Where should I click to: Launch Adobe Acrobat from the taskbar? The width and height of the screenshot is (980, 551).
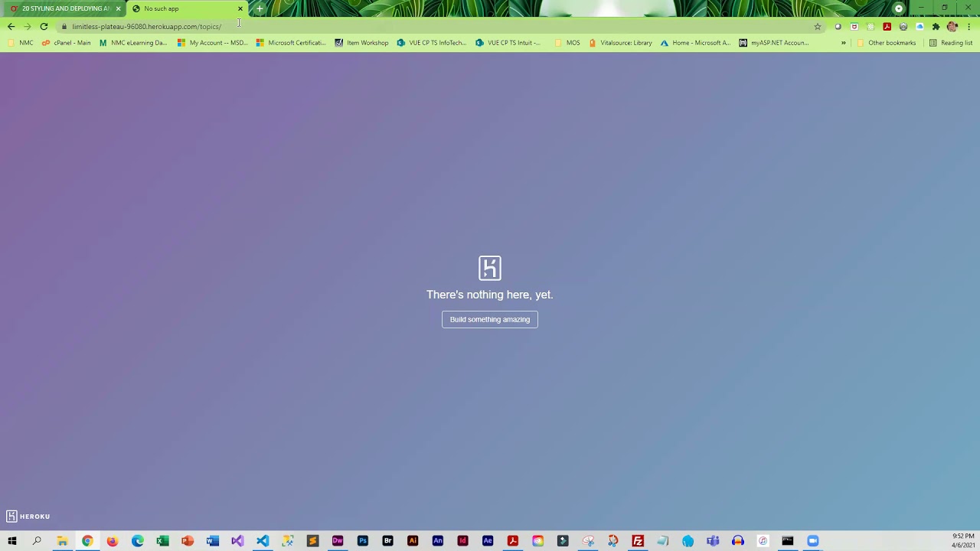[x=513, y=541]
